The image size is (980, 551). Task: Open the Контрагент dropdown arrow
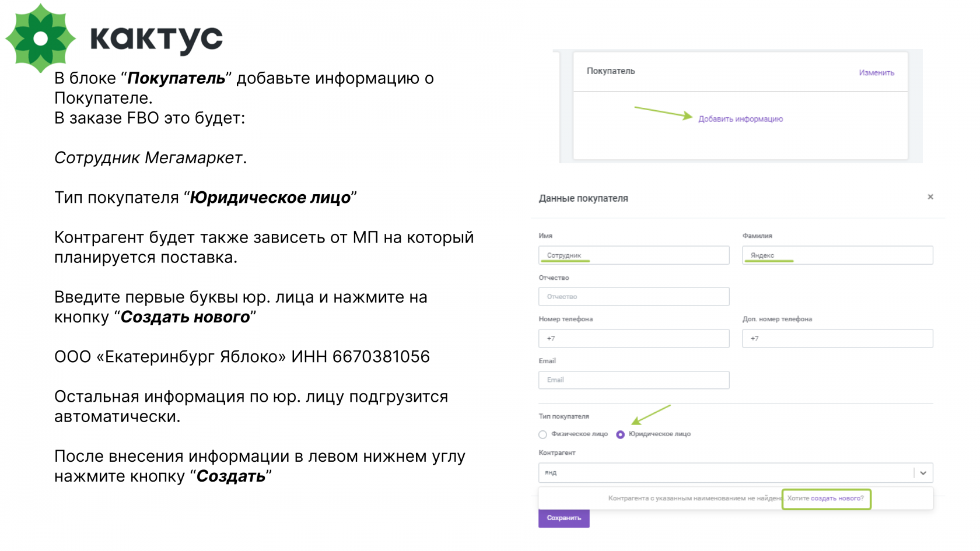[923, 473]
